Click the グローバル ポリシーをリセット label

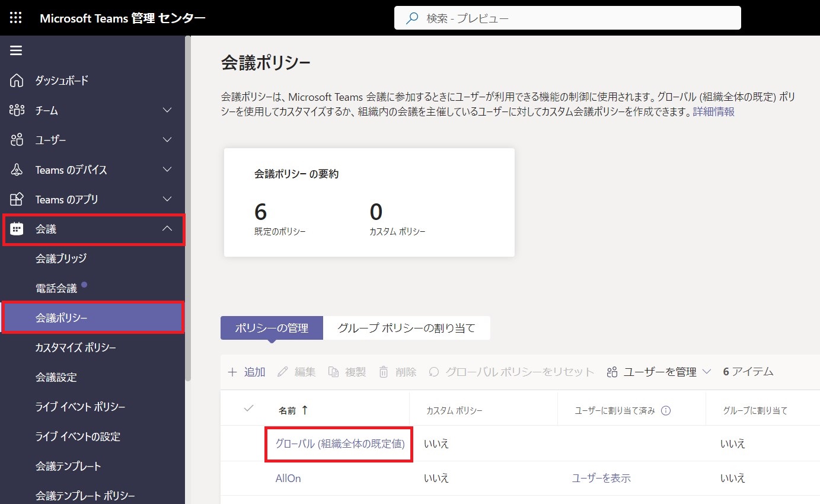520,372
